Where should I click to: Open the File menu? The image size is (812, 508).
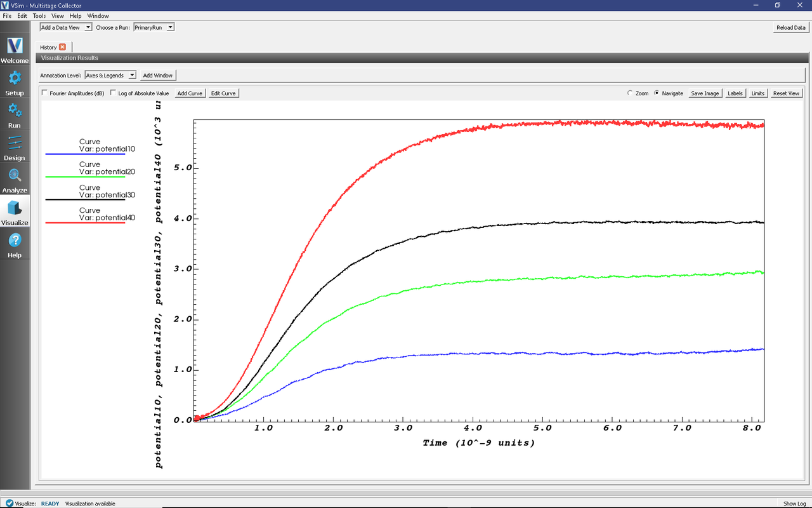[7, 15]
